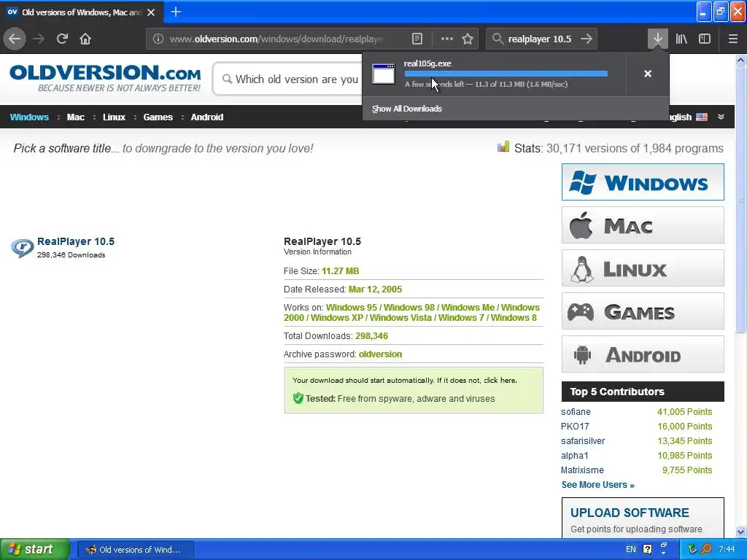Open the large Windows platform button

[643, 182]
